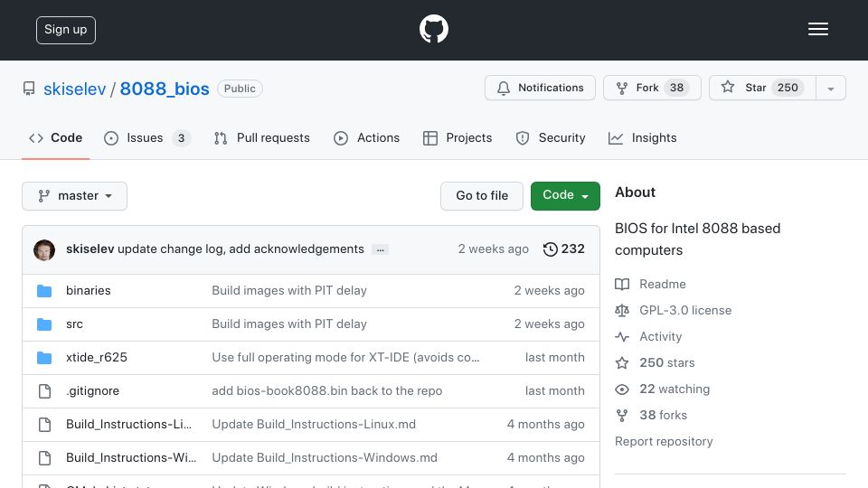
Task: Fork the repository with Fork button
Action: point(652,88)
